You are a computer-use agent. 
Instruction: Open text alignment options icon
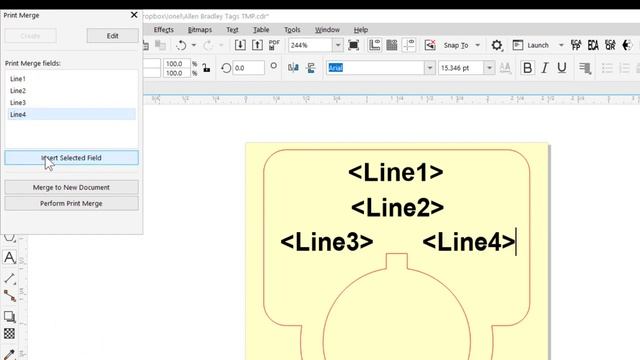pos(585,68)
